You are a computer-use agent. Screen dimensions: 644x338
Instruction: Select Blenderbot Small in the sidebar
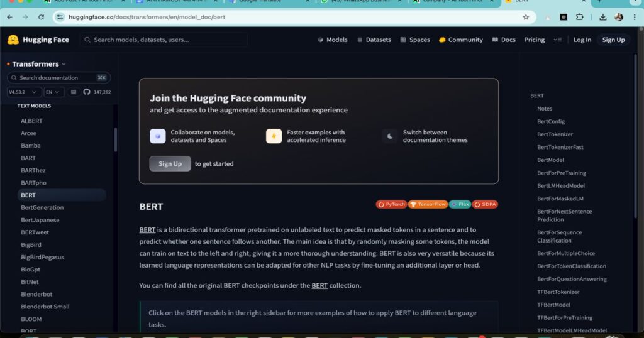[45, 307]
